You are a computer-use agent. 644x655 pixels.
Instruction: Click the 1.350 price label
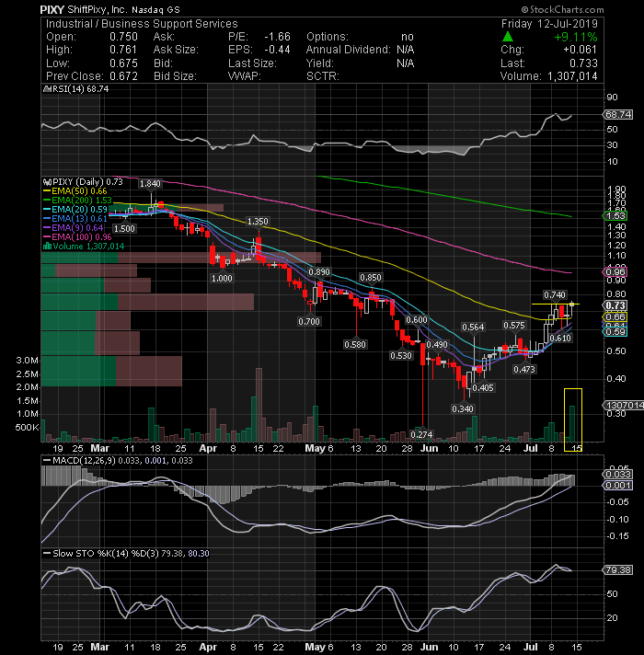click(x=258, y=222)
